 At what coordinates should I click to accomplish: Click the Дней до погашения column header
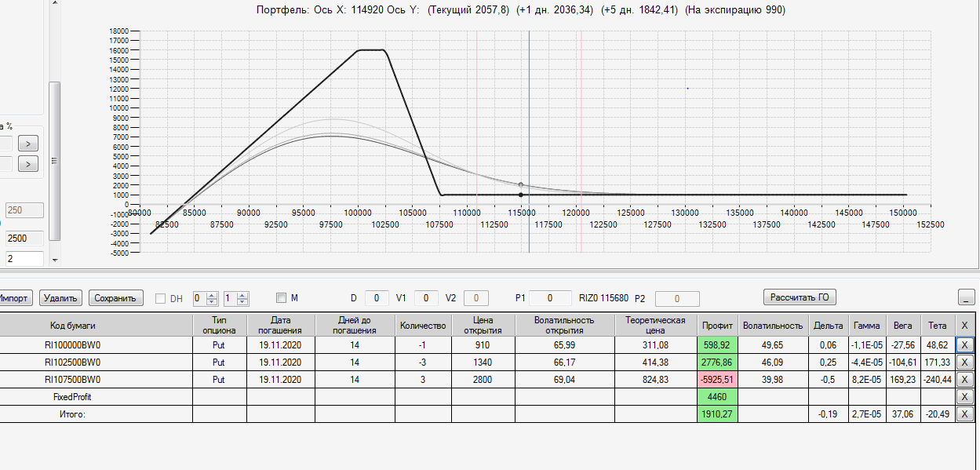[355, 325]
